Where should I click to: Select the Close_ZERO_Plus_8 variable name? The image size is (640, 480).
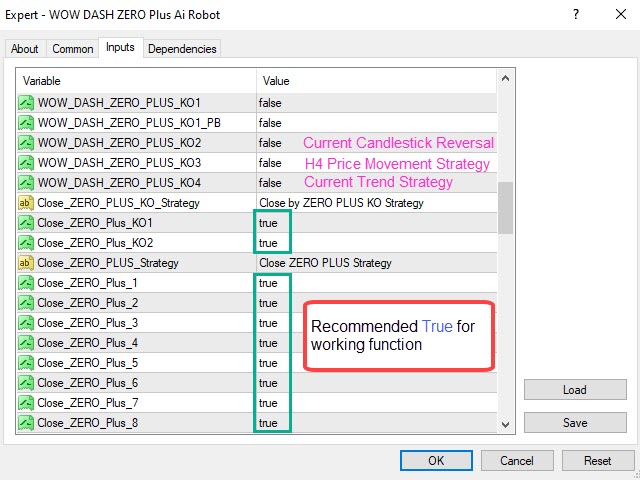point(87,423)
